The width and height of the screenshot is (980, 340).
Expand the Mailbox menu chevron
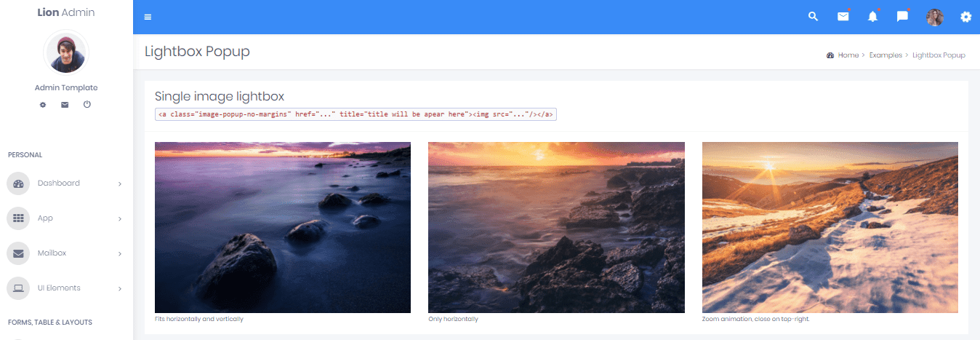119,254
